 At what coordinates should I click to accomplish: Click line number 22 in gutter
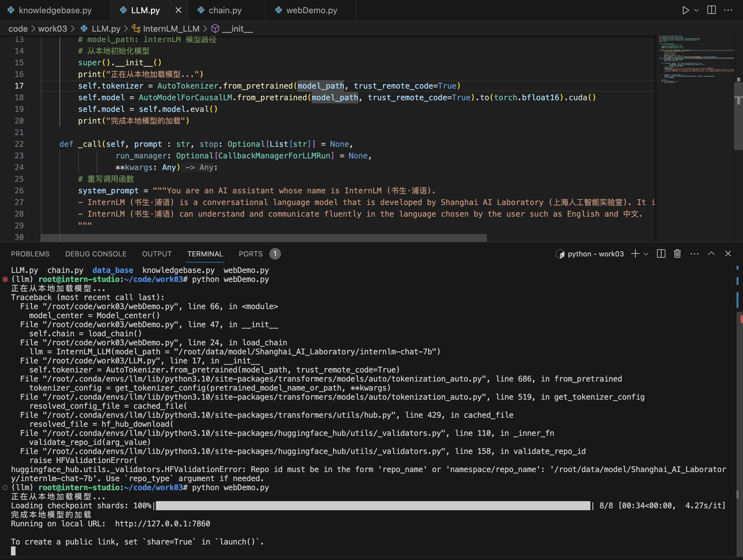[19, 144]
